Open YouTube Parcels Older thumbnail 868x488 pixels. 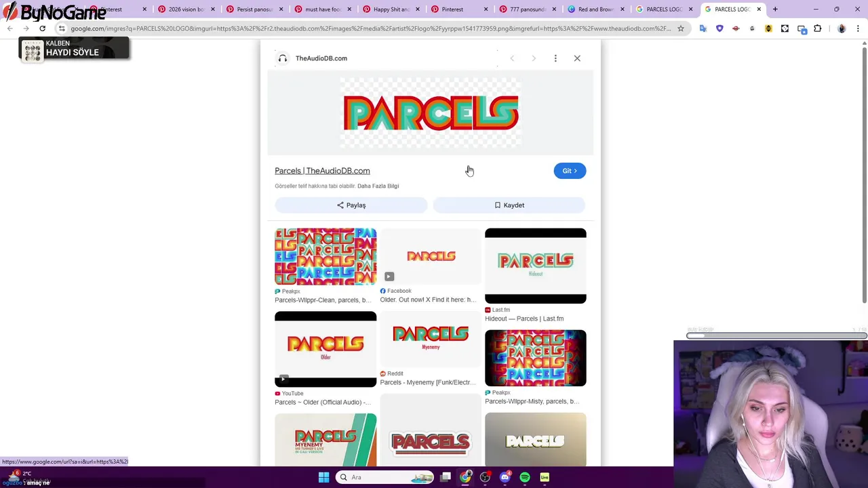coord(325,349)
